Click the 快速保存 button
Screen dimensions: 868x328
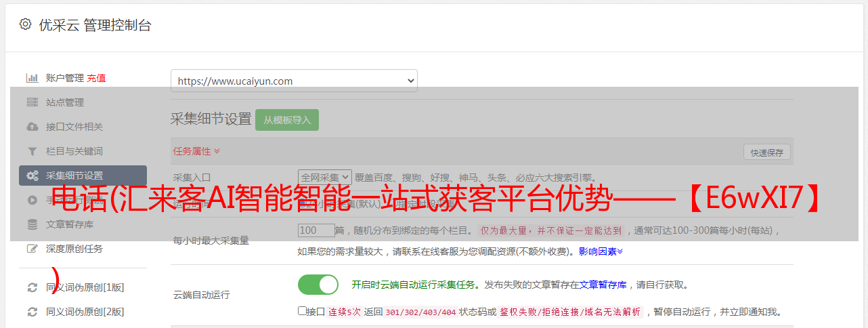click(x=766, y=152)
